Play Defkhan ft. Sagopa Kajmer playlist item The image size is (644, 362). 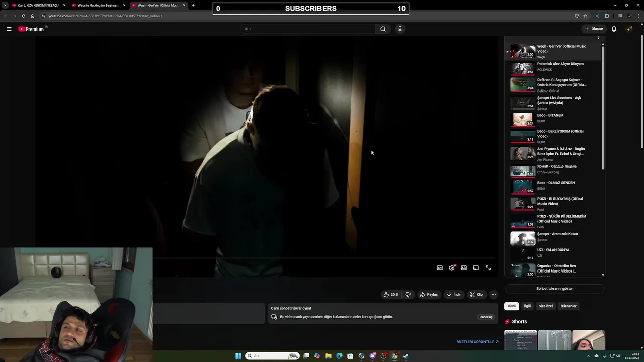[x=554, y=84]
